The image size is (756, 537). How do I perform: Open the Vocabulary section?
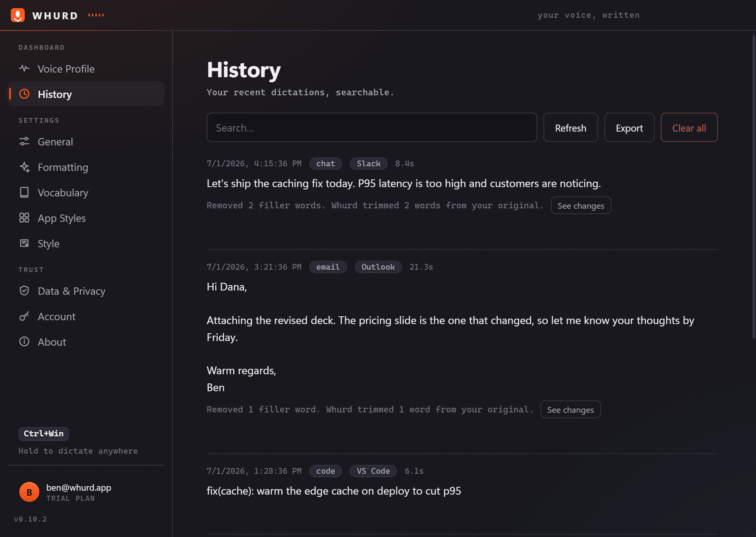tap(86, 193)
